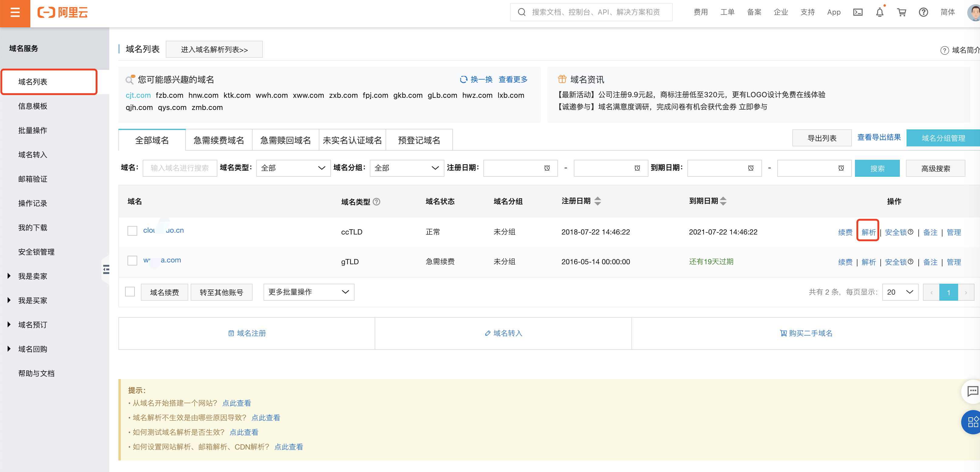Click 解析 link for the .cn domain
This screenshot has height=472, width=980.
pos(868,232)
